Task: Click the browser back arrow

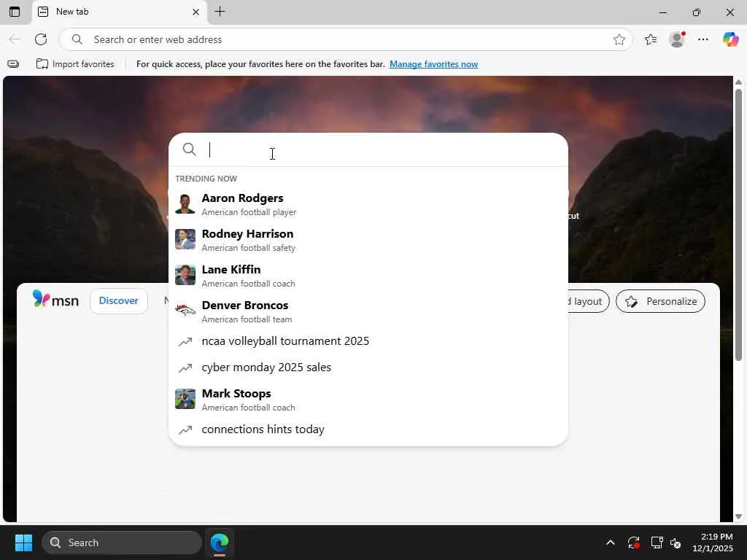Action: click(15, 39)
